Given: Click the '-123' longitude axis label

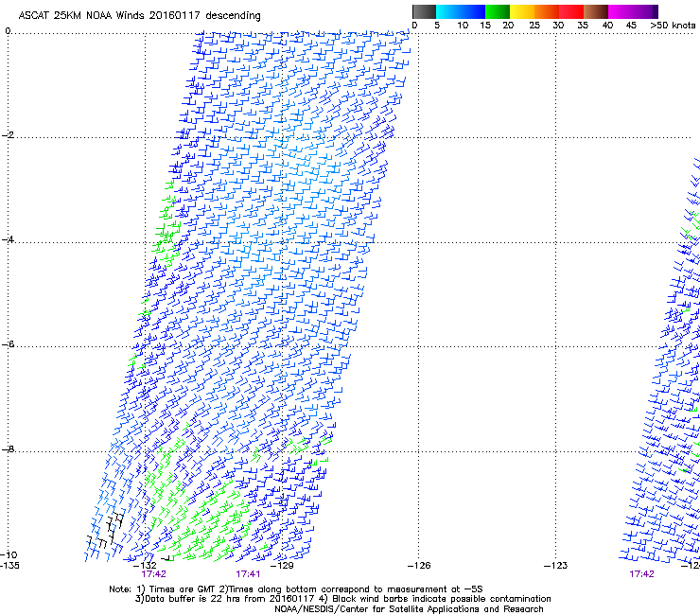Looking at the screenshot, I should (x=556, y=566).
